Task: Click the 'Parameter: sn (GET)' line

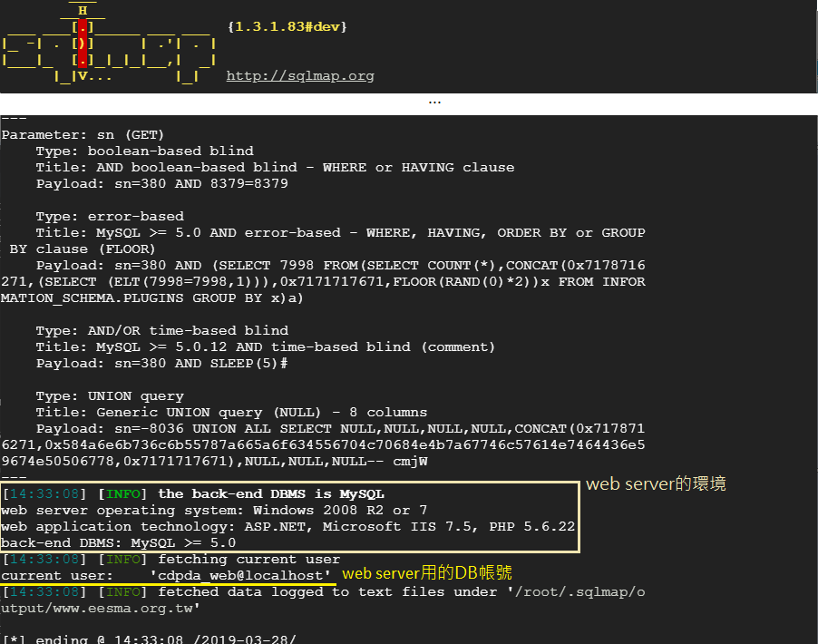Action: [x=83, y=134]
